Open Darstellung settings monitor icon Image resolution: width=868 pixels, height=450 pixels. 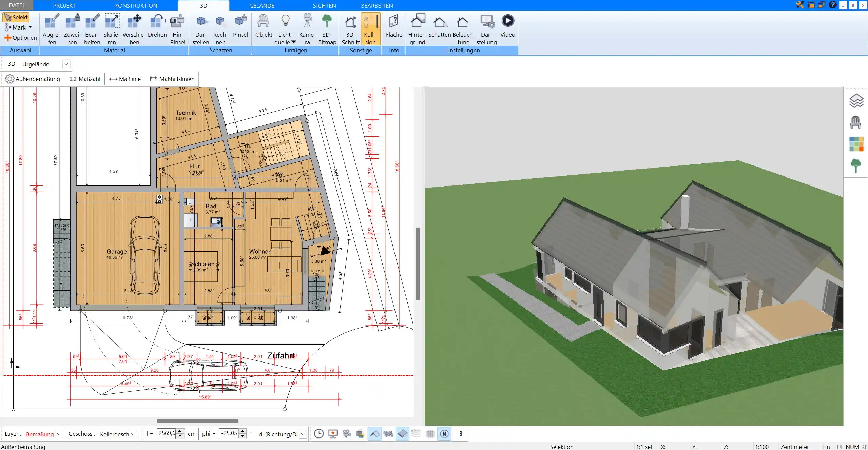point(486,29)
